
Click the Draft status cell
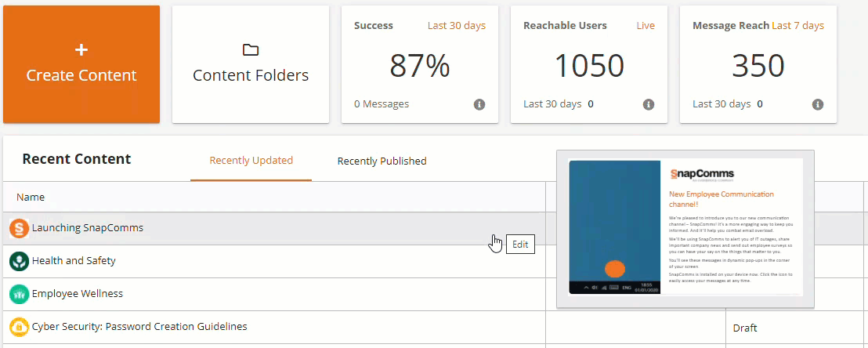click(x=795, y=328)
